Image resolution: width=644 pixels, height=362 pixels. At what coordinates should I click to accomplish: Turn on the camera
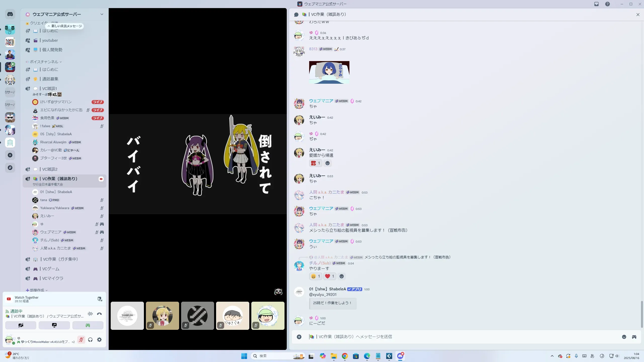click(21, 325)
